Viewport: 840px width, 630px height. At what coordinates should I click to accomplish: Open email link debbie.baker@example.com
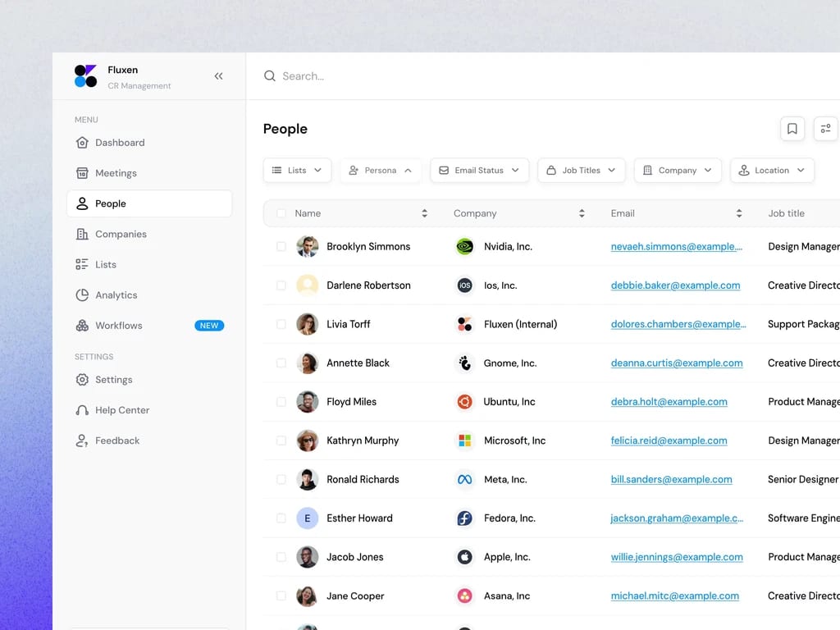tap(676, 285)
